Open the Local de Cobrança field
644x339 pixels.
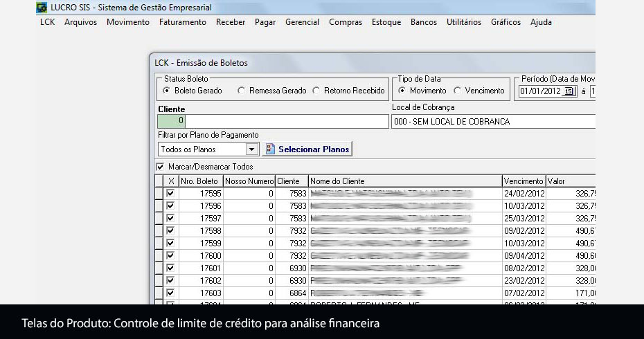pos(493,122)
